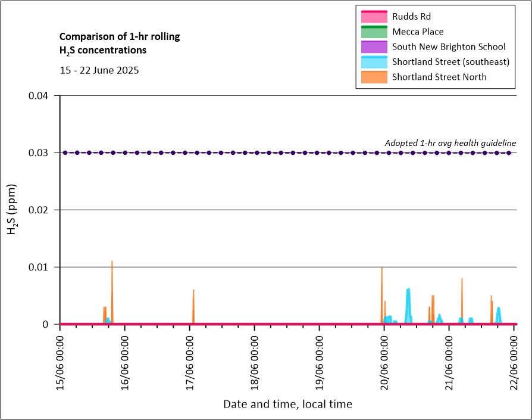Select the South New Brighton School purple swatch

(373, 46)
